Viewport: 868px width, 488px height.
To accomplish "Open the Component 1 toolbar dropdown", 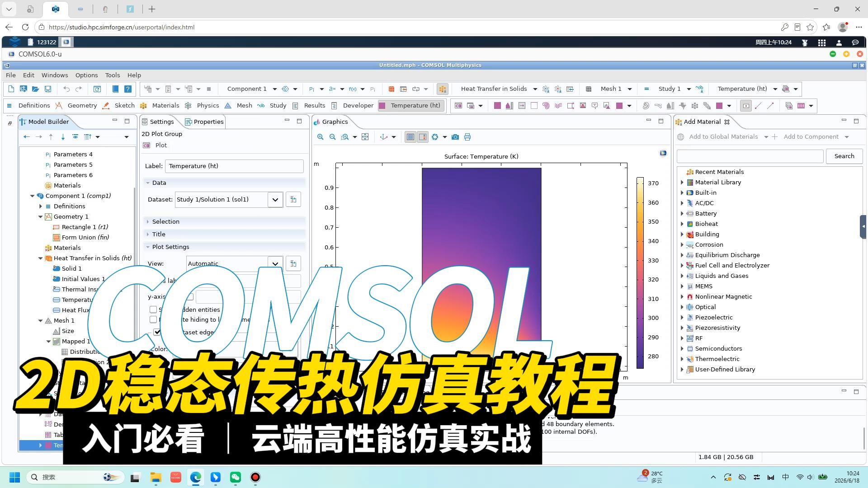I will [x=274, y=89].
